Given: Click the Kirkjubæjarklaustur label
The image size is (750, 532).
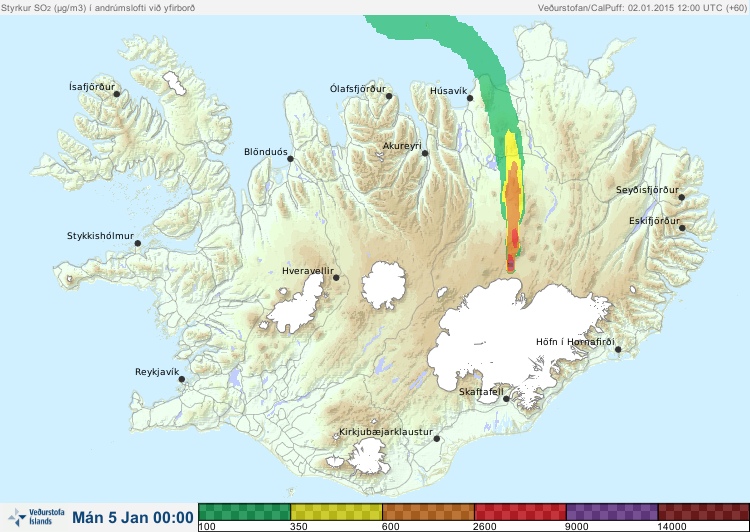Looking at the screenshot, I should pos(386,432).
